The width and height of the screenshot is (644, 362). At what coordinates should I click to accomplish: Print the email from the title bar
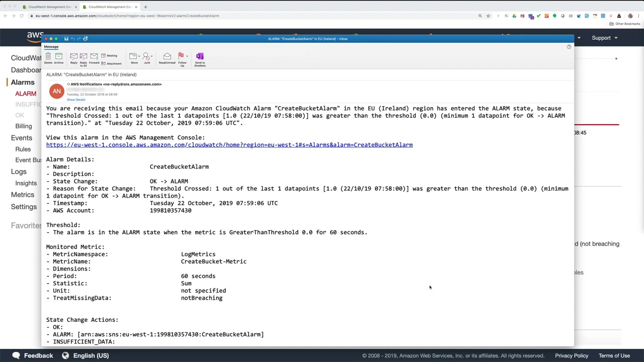85,39
